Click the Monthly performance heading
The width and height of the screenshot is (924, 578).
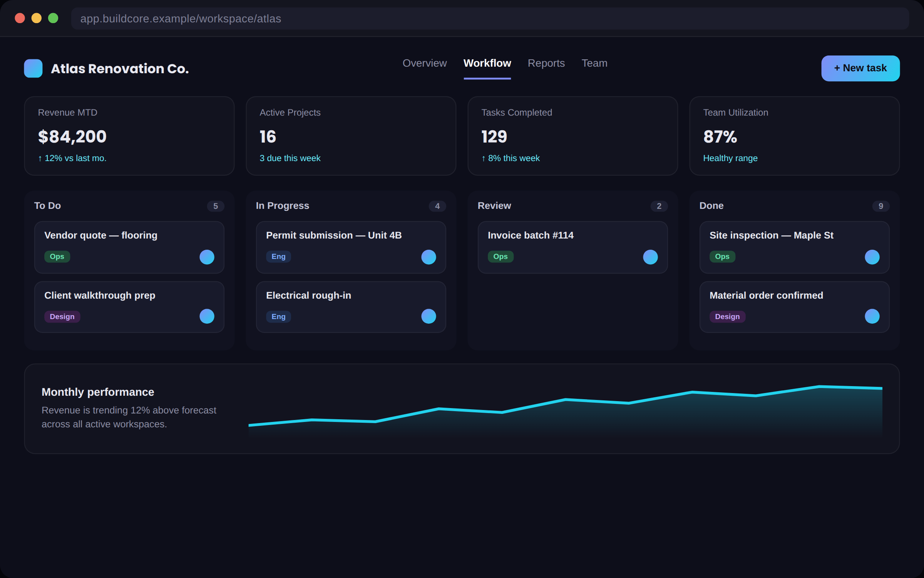click(x=98, y=392)
